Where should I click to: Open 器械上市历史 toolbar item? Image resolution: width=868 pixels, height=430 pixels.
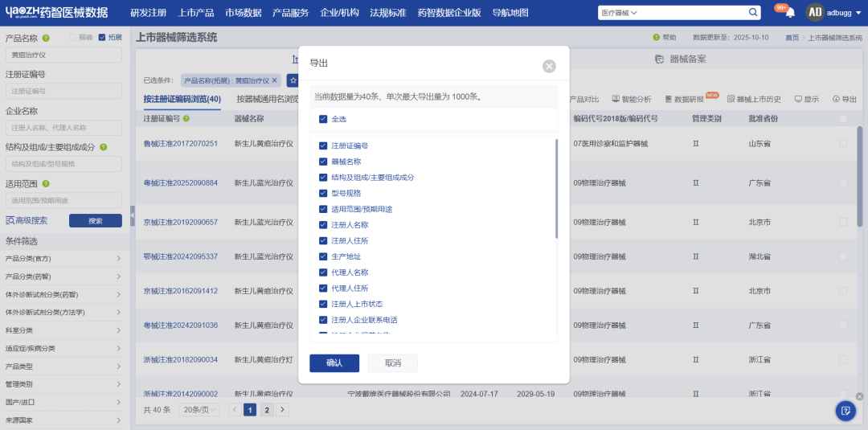click(x=753, y=99)
